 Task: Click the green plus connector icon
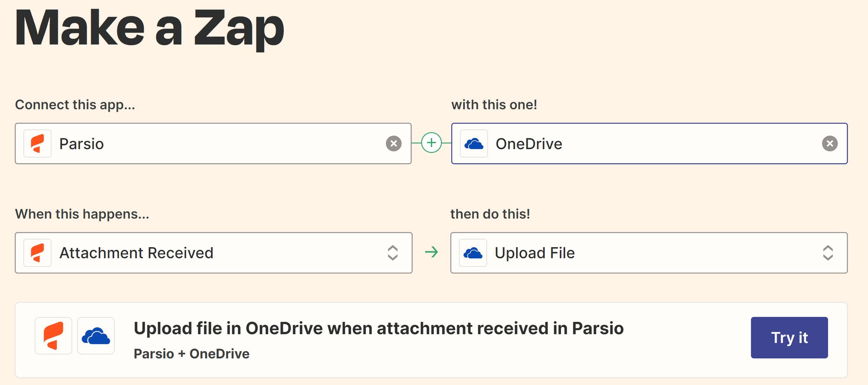pos(431,143)
